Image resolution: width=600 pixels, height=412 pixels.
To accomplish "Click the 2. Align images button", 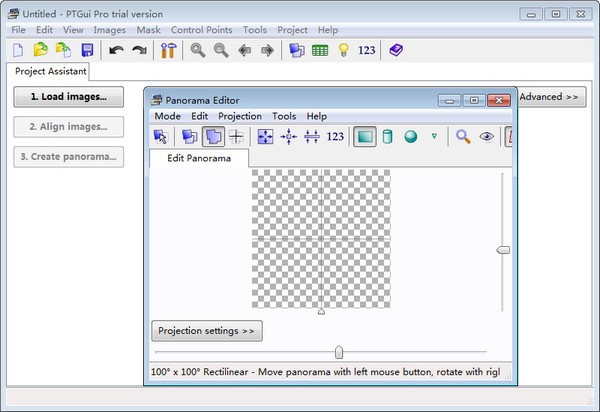I will pos(68,127).
